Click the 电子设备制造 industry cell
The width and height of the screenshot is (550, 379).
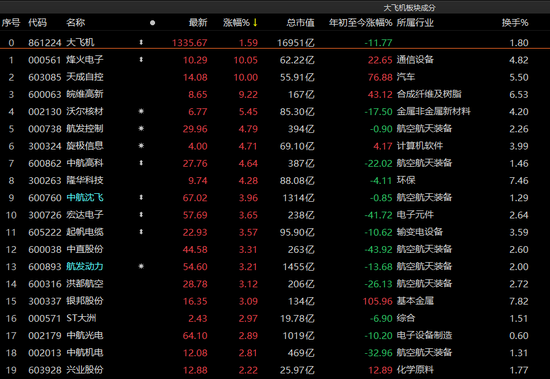(424, 335)
